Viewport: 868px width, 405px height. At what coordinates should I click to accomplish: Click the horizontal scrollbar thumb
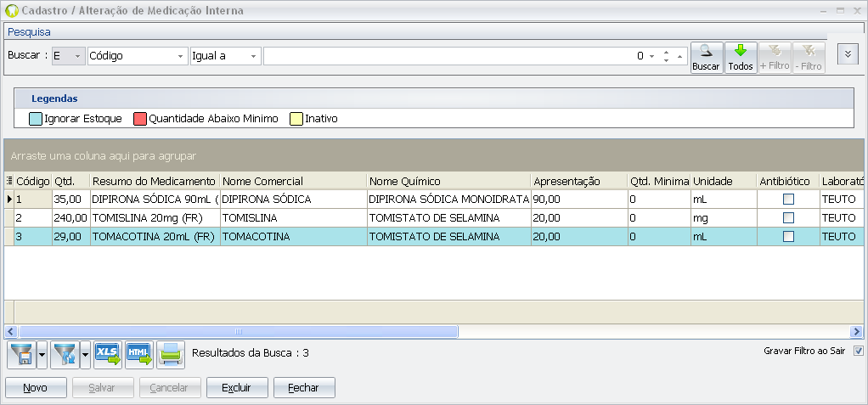coord(239,331)
